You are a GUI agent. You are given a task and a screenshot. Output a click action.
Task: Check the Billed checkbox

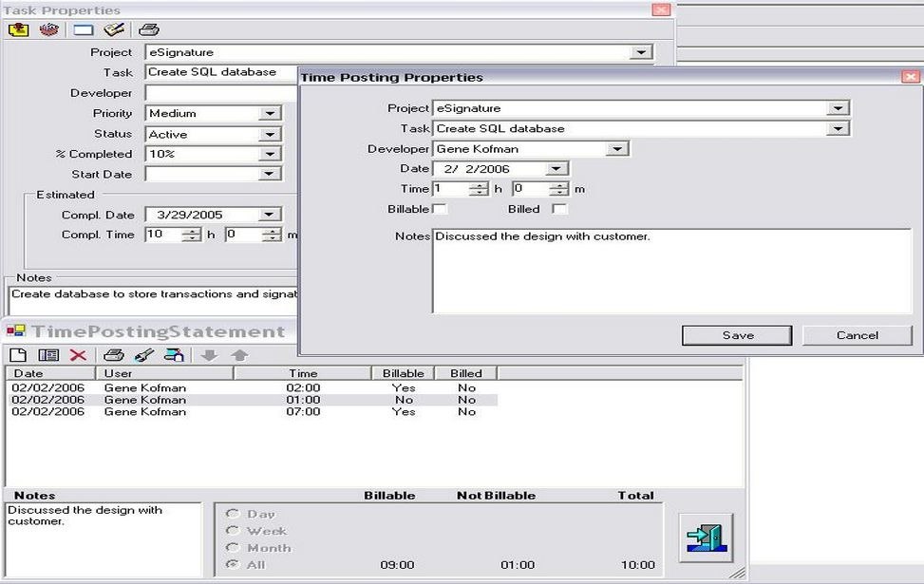(560, 209)
